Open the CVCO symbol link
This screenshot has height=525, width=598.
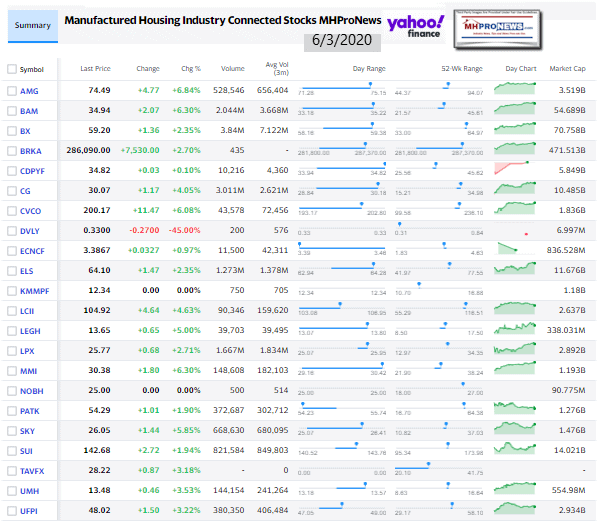[31, 211]
